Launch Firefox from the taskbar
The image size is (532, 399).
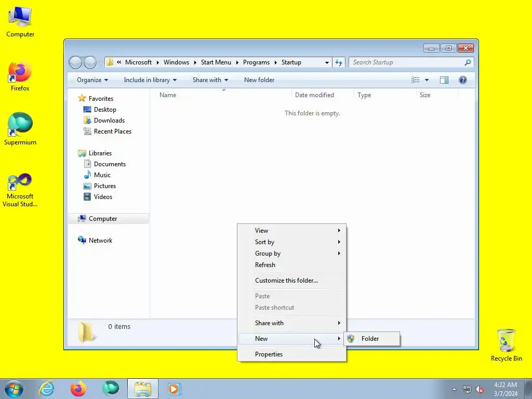tap(78, 389)
